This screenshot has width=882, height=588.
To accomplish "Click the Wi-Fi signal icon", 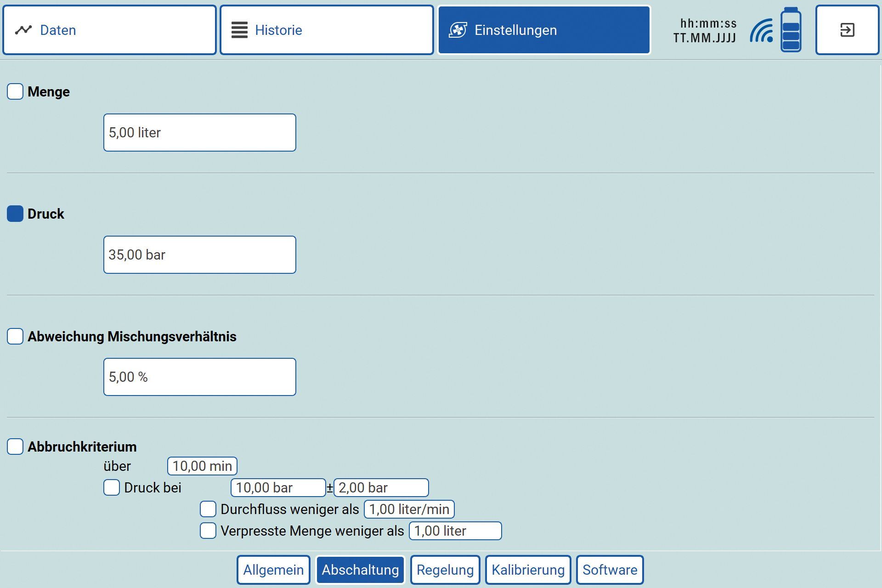I will pyautogui.click(x=761, y=31).
